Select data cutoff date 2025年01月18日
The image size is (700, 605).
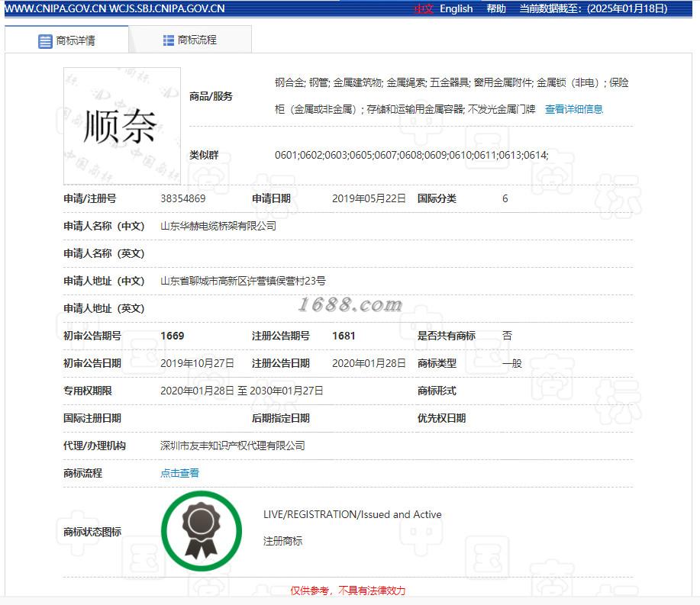[627, 8]
